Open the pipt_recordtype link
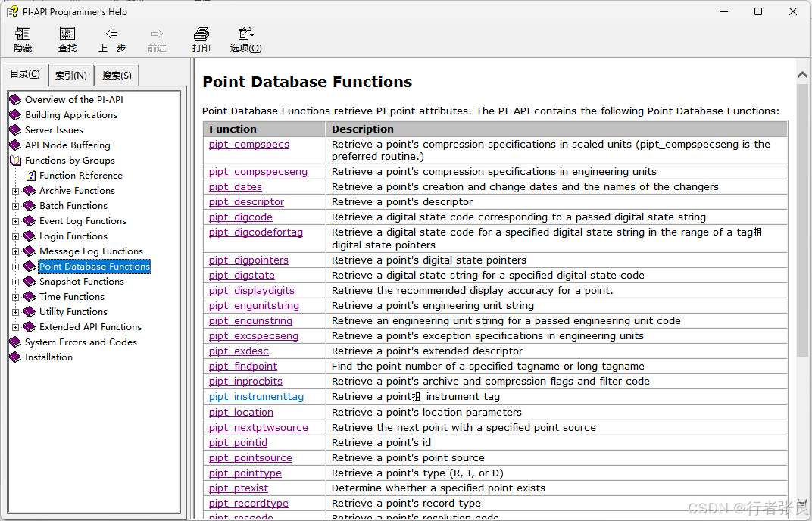Image resolution: width=812 pixels, height=521 pixels. coord(248,504)
